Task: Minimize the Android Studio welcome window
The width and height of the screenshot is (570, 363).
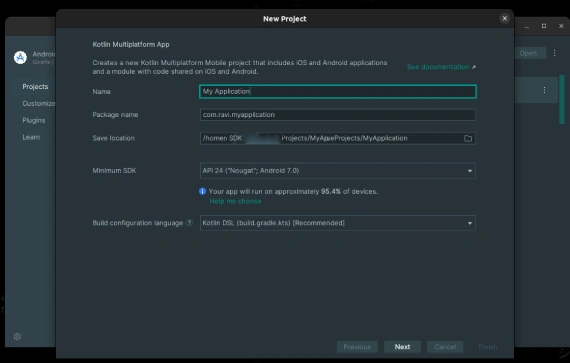Action: (527, 26)
